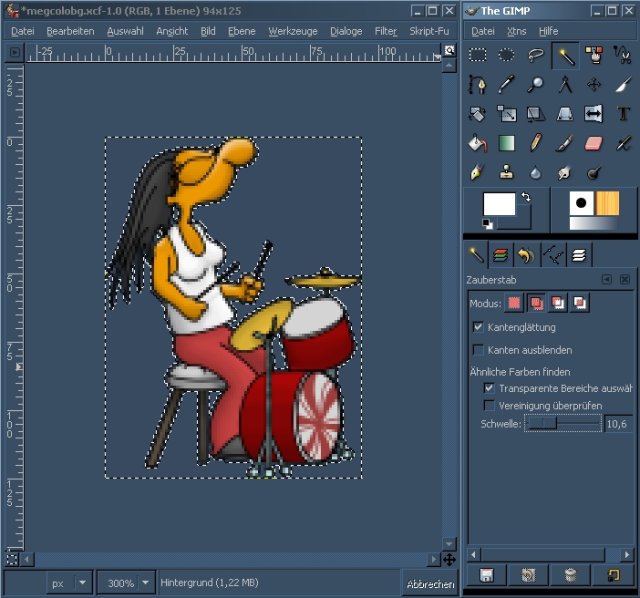Screen dimensions: 640x598
Task: Select the Measure compass tool
Action: 565,84
